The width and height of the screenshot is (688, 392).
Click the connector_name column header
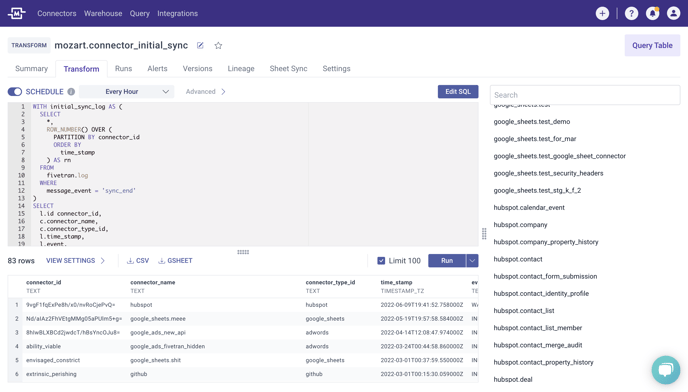[152, 282]
